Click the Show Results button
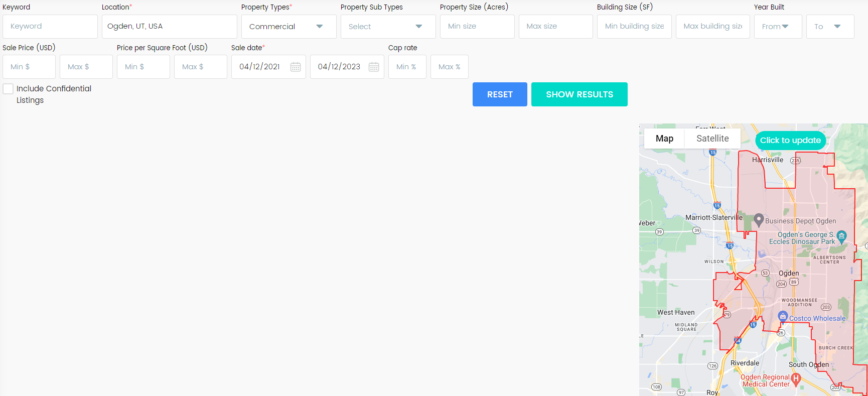Screen dimensions: 868x396 tap(579, 94)
